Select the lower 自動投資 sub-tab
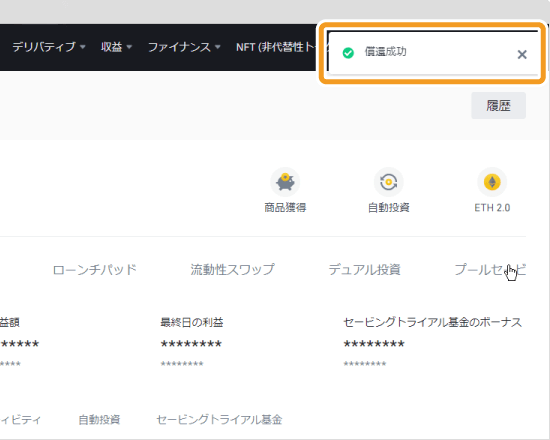The width and height of the screenshot is (550, 440). point(99,420)
